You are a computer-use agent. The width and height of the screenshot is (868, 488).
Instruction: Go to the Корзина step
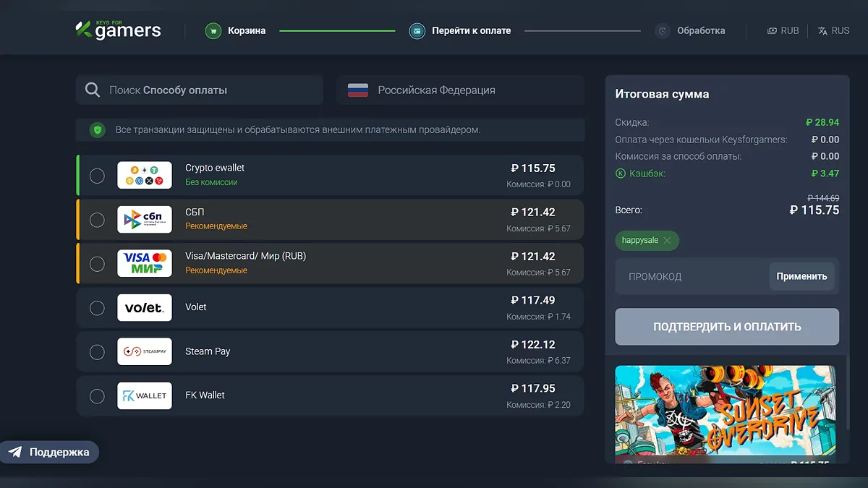(x=246, y=31)
